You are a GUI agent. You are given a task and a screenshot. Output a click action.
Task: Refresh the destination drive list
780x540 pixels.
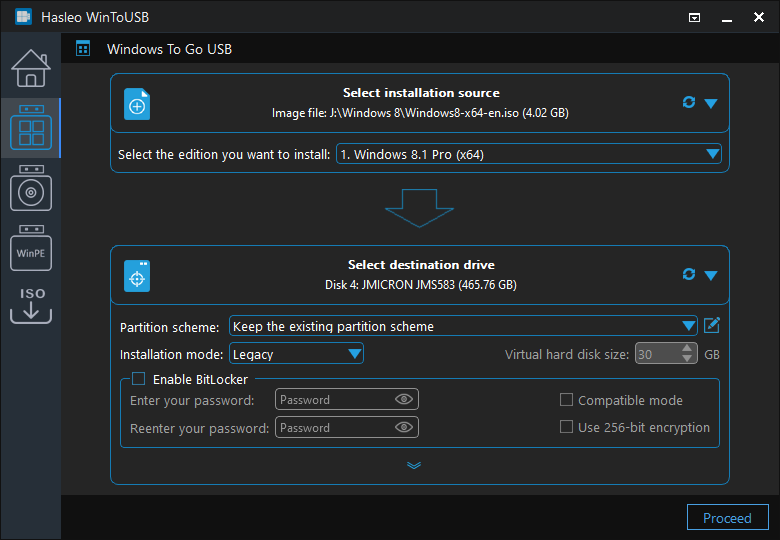click(x=688, y=274)
